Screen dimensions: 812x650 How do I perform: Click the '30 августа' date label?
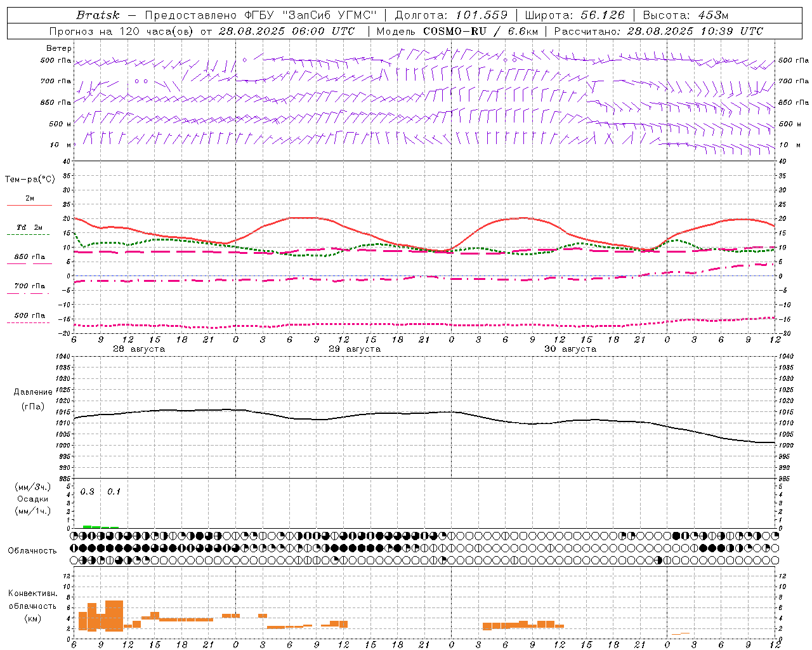(570, 349)
